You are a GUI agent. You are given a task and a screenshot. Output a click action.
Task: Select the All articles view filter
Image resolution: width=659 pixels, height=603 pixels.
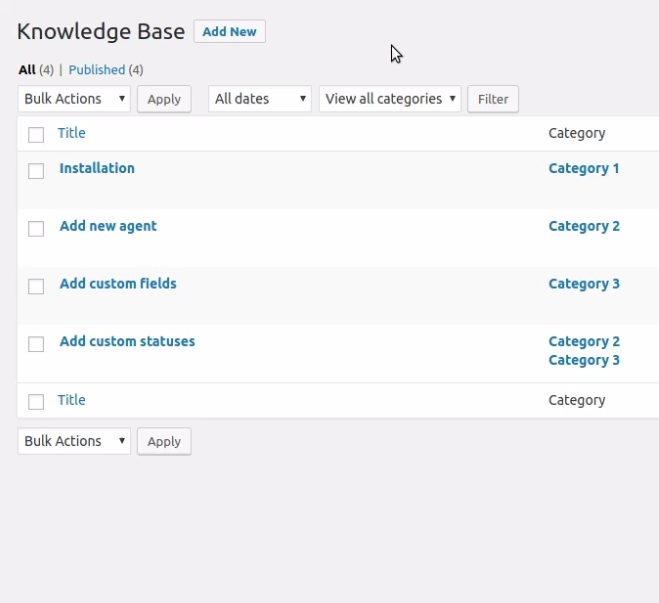27,70
